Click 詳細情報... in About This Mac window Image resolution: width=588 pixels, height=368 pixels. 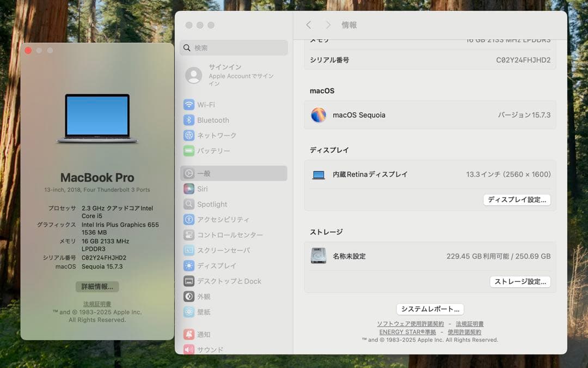[97, 287]
